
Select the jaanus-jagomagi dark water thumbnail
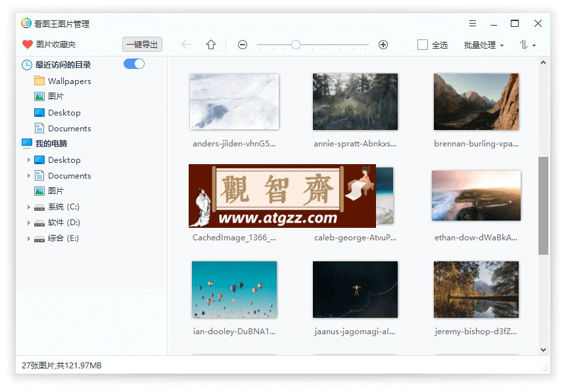[x=355, y=290]
